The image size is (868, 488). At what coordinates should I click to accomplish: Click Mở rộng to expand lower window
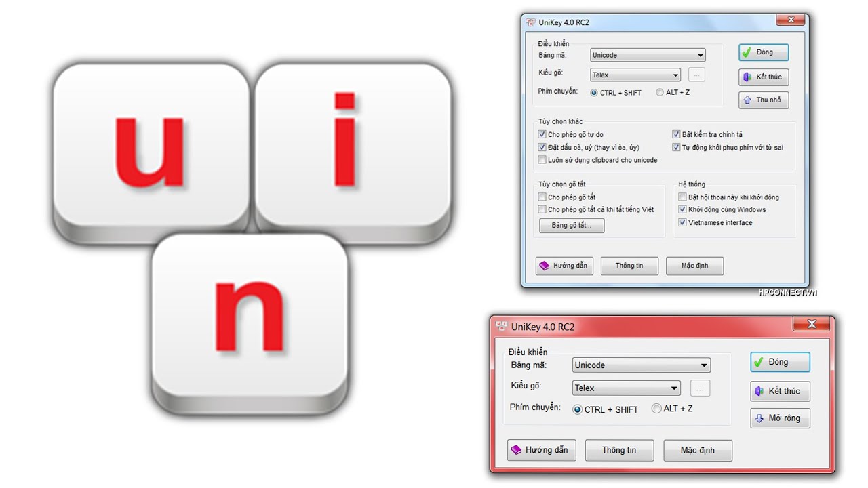coord(780,418)
